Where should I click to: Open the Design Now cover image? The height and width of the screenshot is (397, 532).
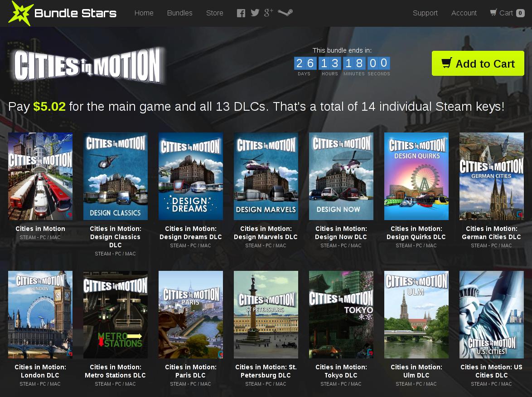pyautogui.click(x=341, y=176)
